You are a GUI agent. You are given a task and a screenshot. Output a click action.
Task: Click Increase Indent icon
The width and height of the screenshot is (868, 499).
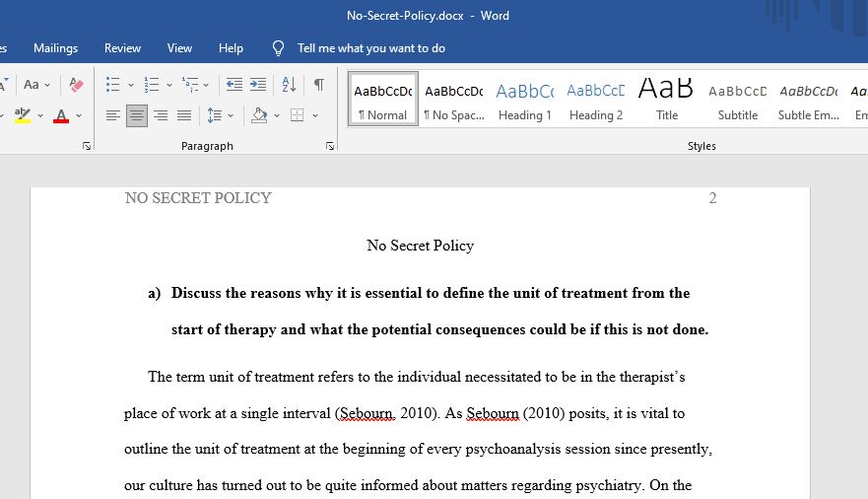pos(258,85)
